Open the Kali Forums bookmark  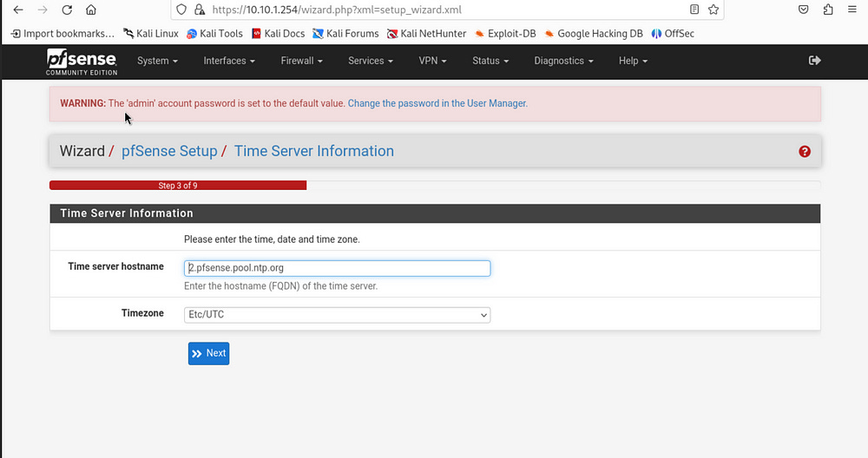point(345,34)
